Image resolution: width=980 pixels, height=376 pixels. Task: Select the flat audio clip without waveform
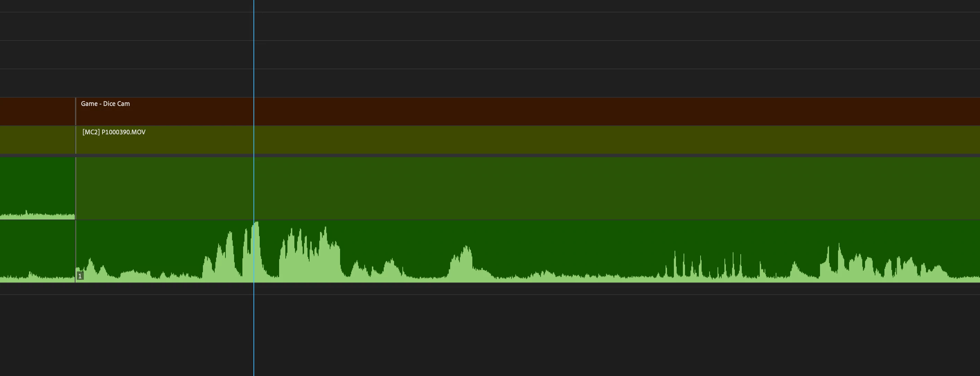[x=528, y=189]
